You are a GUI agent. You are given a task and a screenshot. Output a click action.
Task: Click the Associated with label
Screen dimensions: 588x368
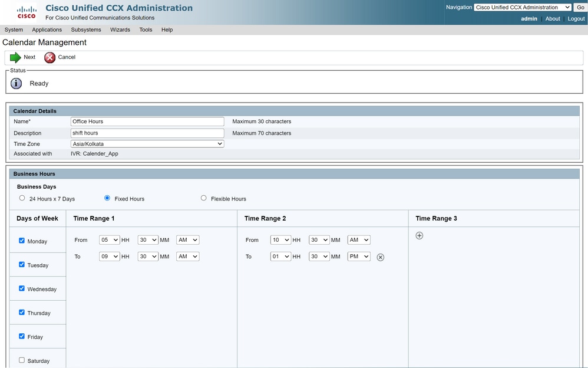[33, 153]
